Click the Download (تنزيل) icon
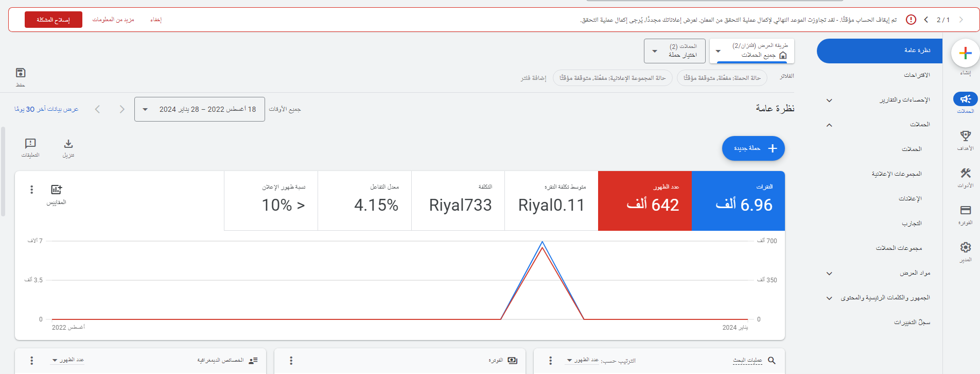980x374 pixels. point(68,144)
